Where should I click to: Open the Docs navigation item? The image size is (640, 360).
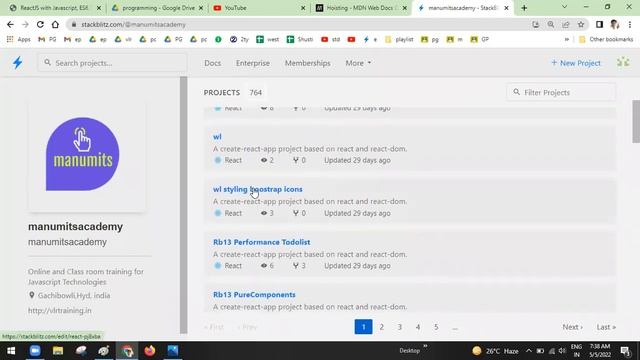(x=213, y=63)
